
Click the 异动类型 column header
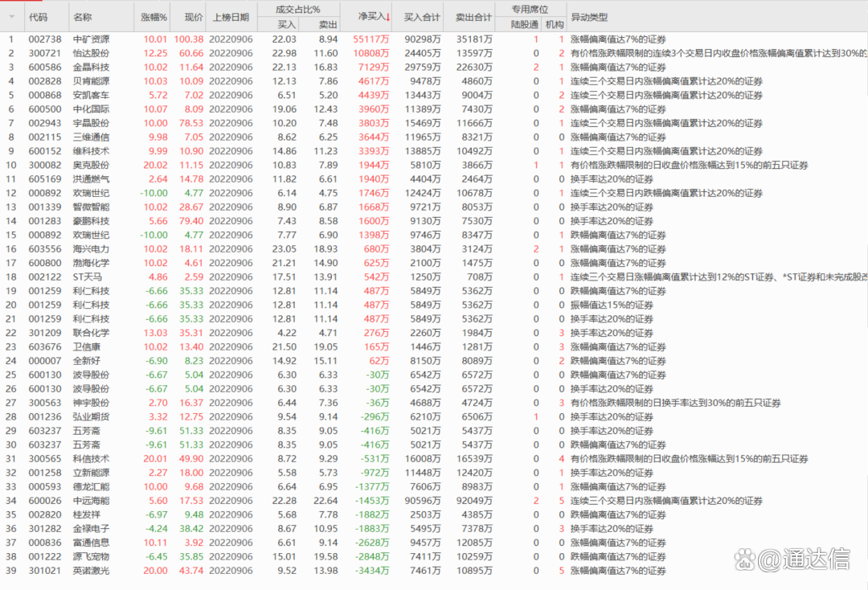(x=589, y=17)
